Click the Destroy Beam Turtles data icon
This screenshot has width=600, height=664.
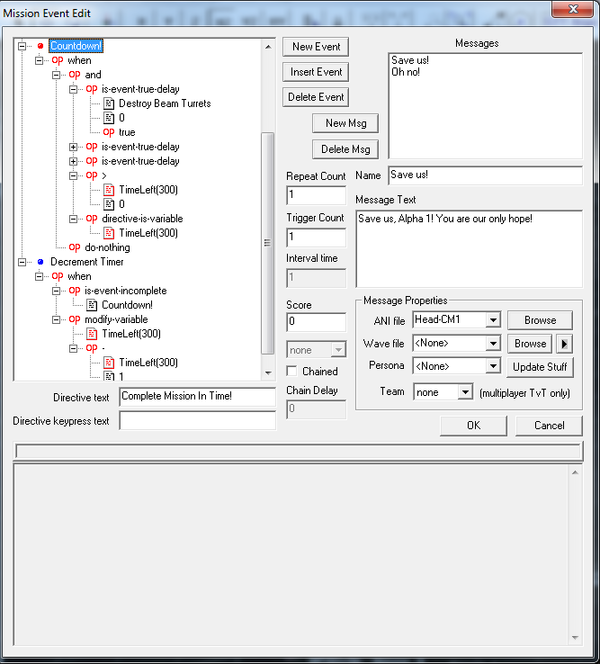pos(109,103)
